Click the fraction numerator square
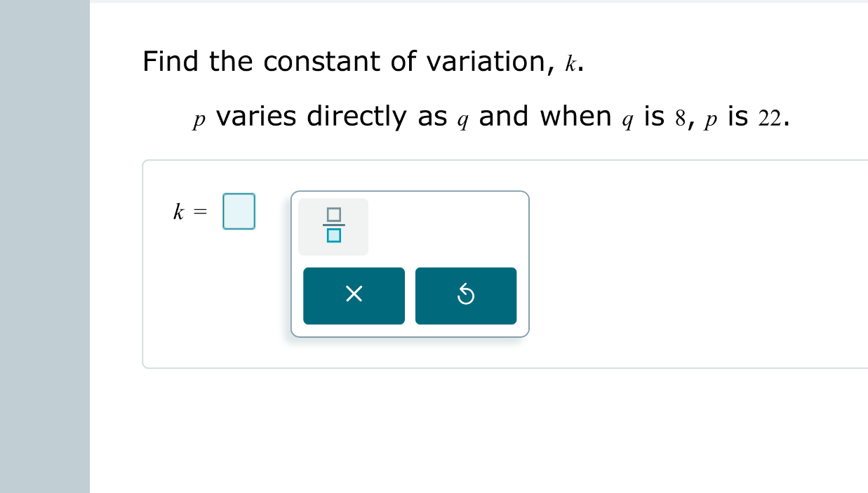Viewport: 868px width, 493px height. coord(333,216)
